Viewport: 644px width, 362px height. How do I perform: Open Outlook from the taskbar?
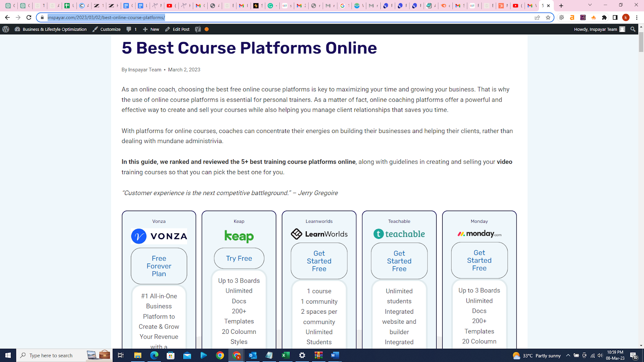point(253,355)
